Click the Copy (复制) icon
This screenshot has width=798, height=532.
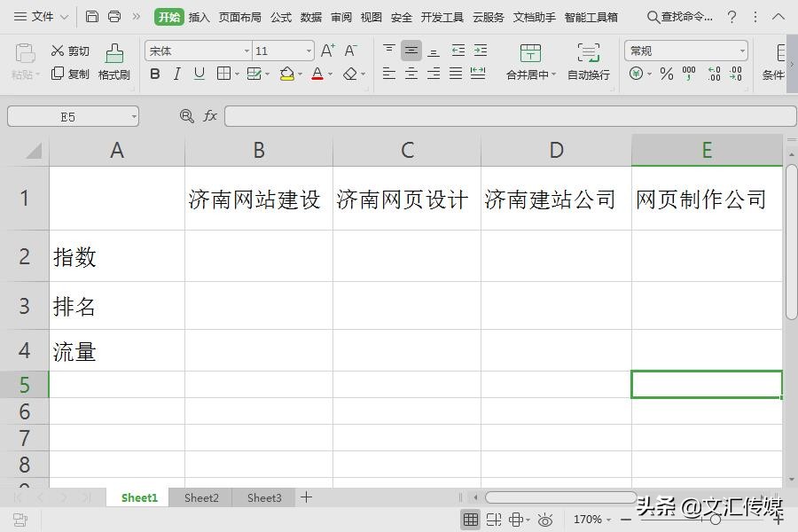58,74
